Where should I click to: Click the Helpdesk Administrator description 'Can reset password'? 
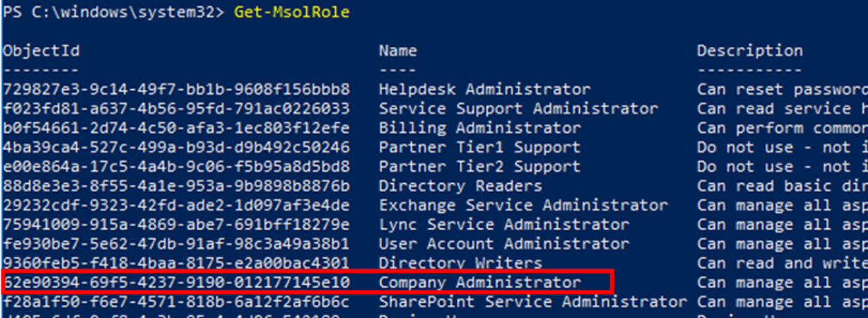pos(782,89)
